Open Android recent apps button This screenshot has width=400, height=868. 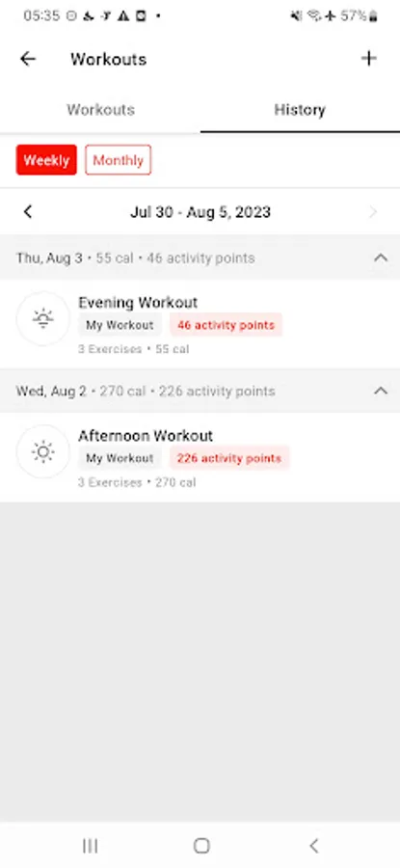click(x=91, y=845)
